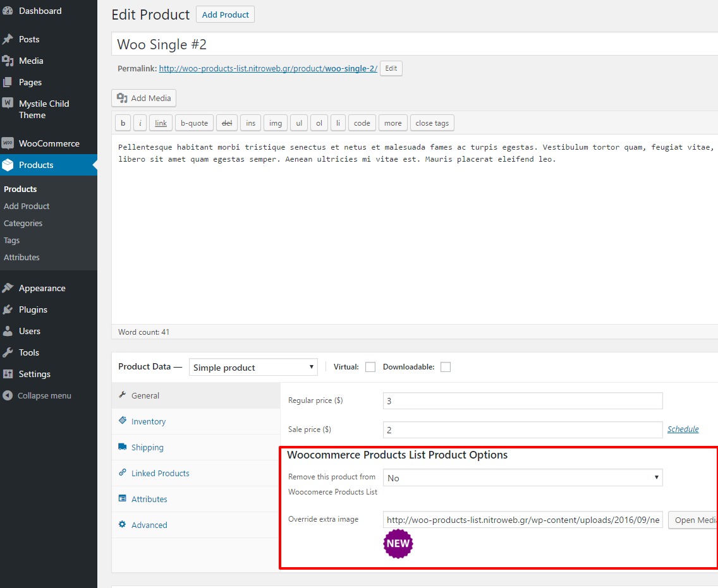Click the permalink Edit button
The height and width of the screenshot is (588, 718).
pos(391,68)
